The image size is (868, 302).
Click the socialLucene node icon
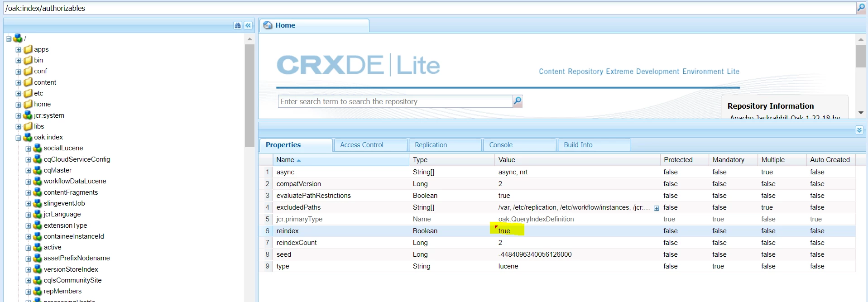[x=38, y=148]
